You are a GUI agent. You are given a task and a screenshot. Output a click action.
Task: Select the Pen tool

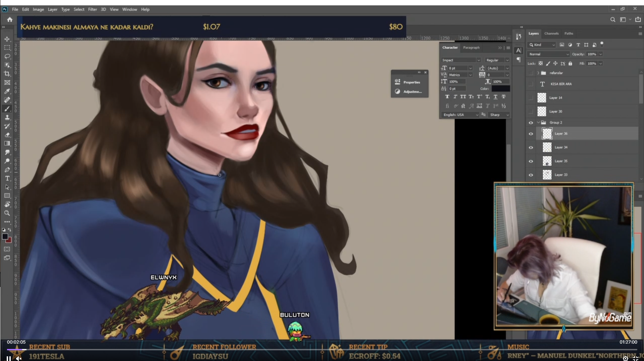[x=7, y=169]
